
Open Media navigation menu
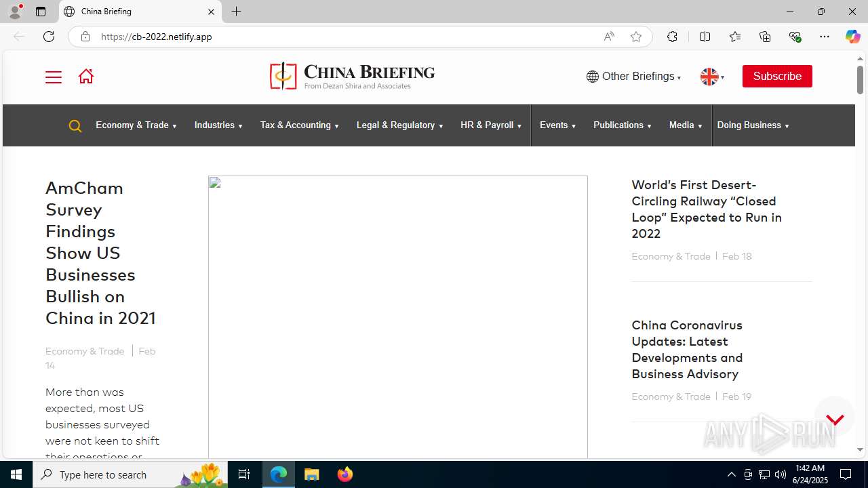tap(686, 125)
